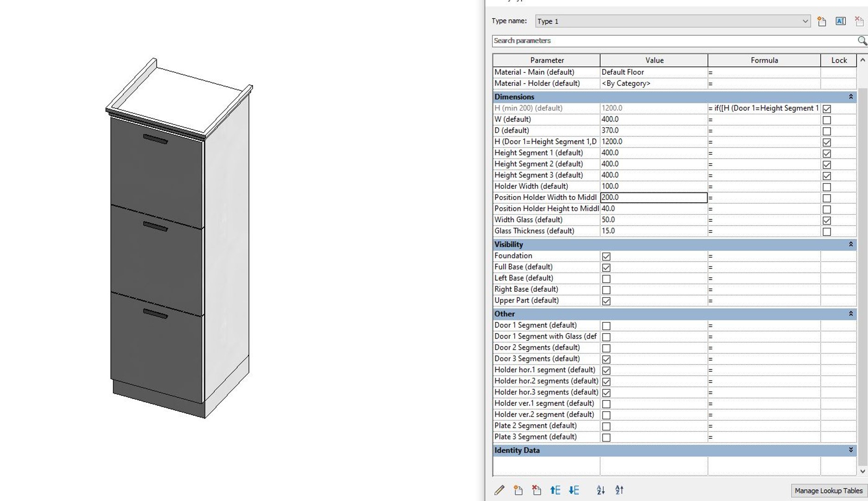This screenshot has height=501, width=868.
Task: Click the Search parameters field
Action: pos(674,41)
